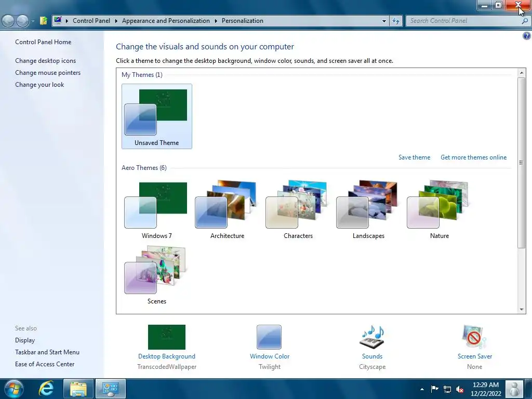Open Change desktop icons
Viewport: 532px width, 399px height.
click(x=46, y=61)
